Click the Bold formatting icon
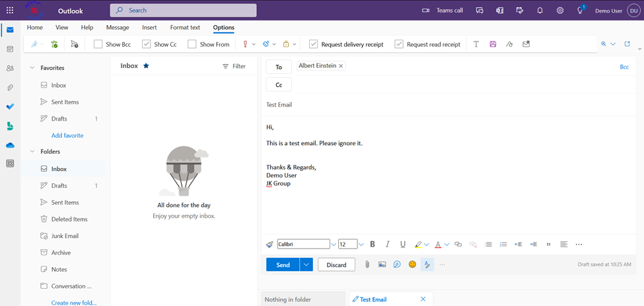The height and width of the screenshot is (306, 644). point(373,245)
